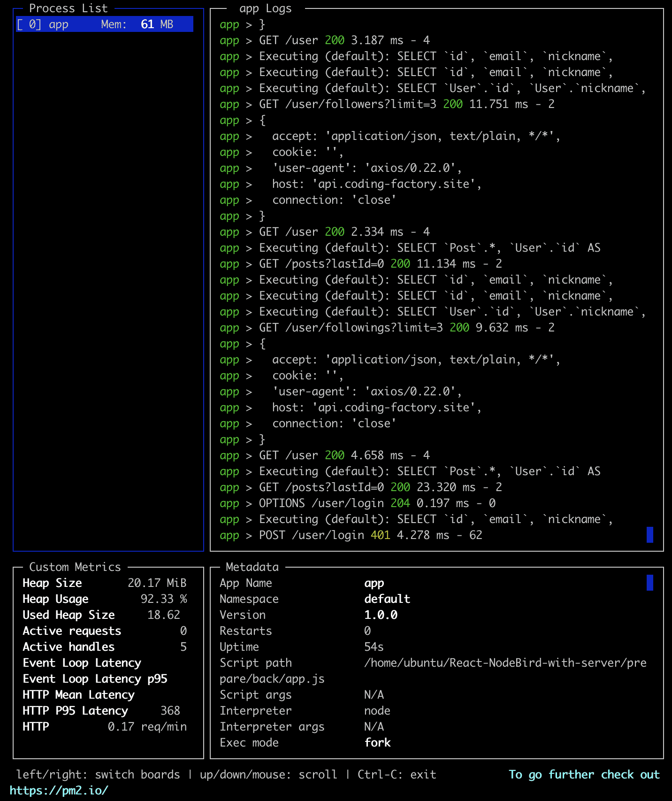Select the Process List panel title
672x801 pixels.
69,8
